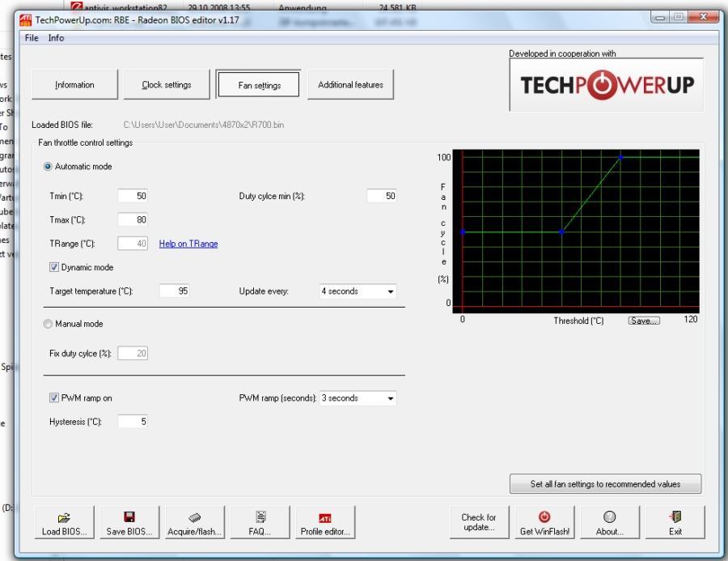
Task: Open the About question mark icon
Action: [x=609, y=516]
